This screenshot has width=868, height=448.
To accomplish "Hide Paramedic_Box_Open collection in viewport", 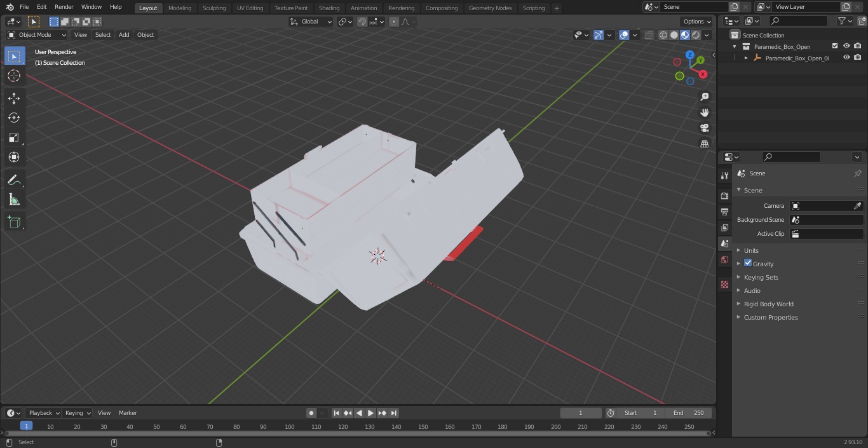I will [846, 46].
